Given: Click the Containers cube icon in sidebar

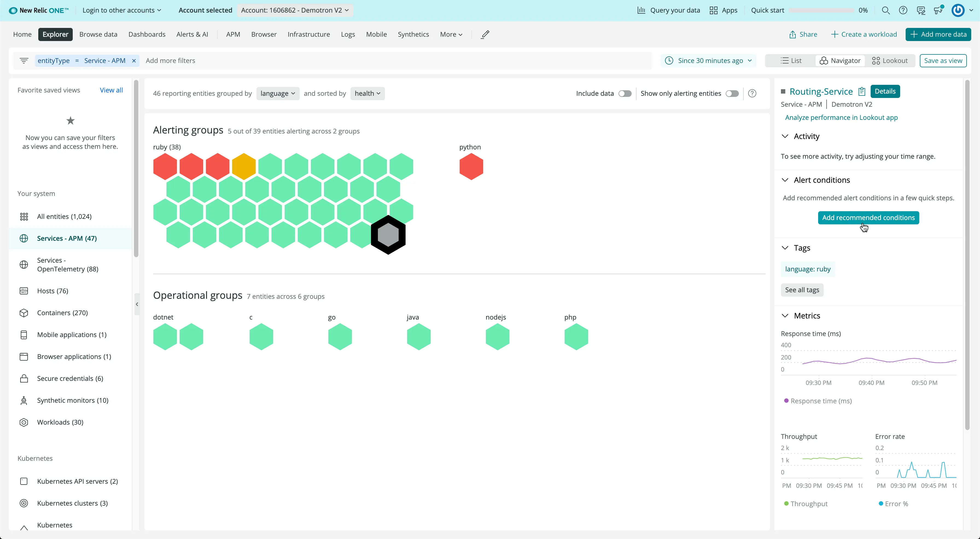Looking at the screenshot, I should [x=24, y=312].
